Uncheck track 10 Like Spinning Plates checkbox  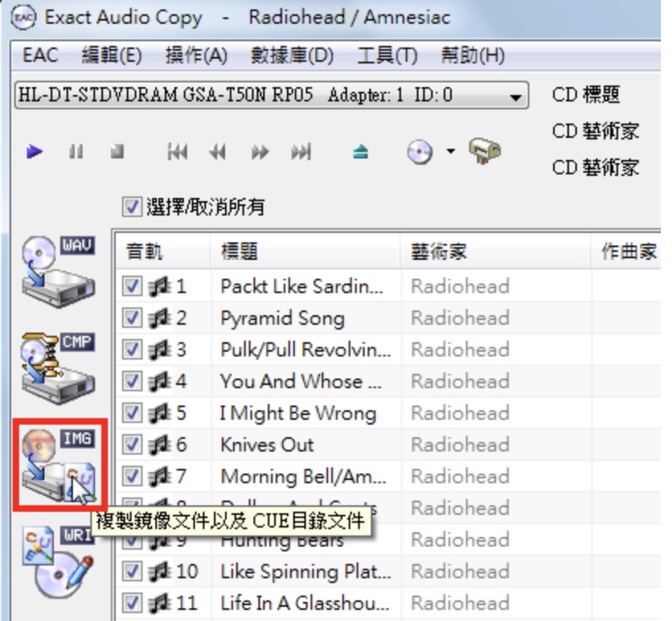132,571
